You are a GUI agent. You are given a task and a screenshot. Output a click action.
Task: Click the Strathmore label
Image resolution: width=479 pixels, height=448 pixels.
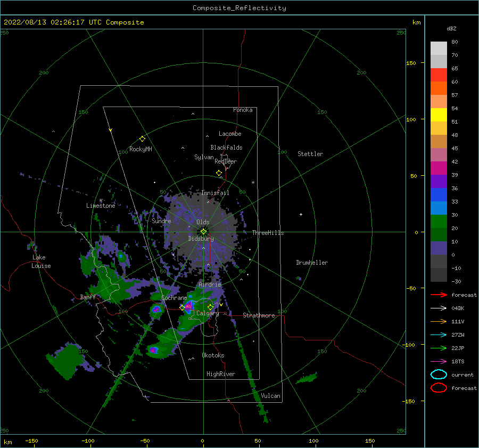coord(259,315)
